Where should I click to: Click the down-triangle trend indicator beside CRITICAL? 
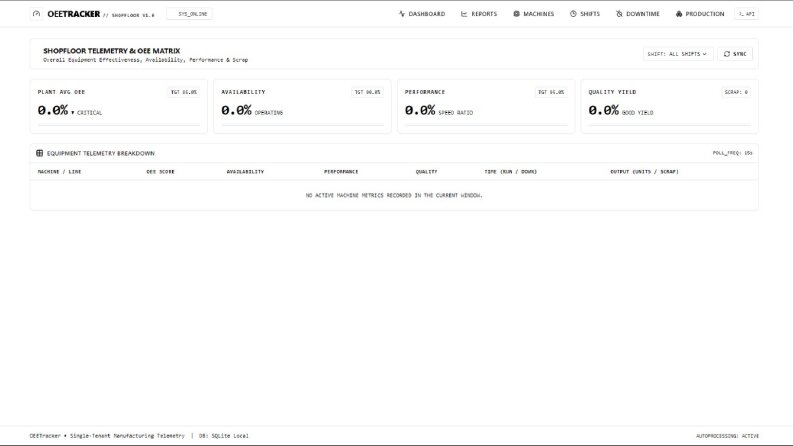point(72,113)
